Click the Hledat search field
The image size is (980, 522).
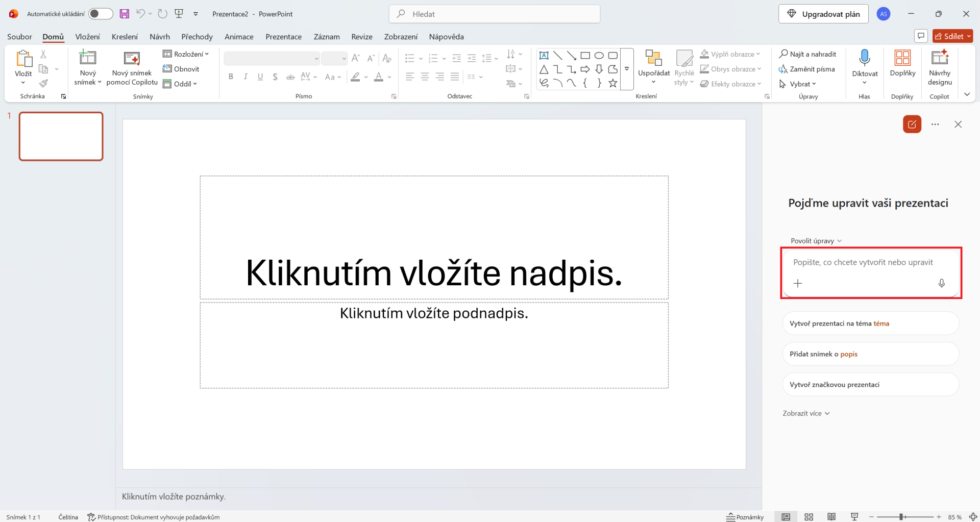click(x=495, y=14)
